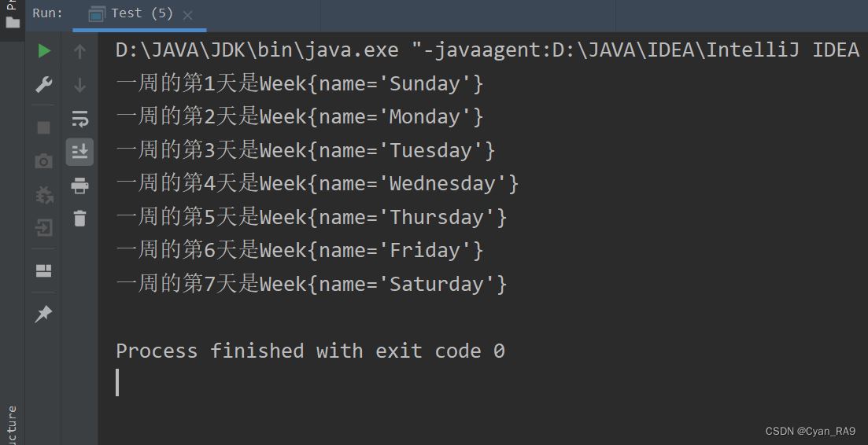Toggle scroll to end of output
The height and width of the screenshot is (445, 868).
79,152
